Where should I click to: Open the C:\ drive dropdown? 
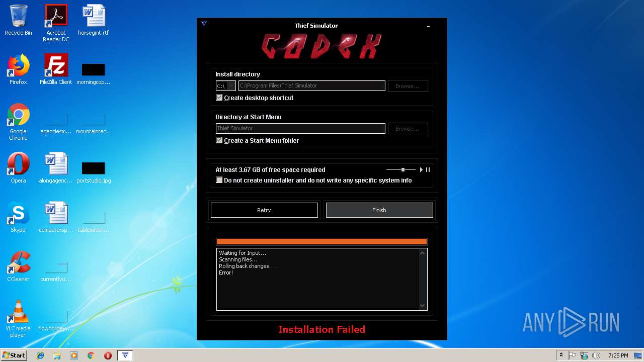225,86
